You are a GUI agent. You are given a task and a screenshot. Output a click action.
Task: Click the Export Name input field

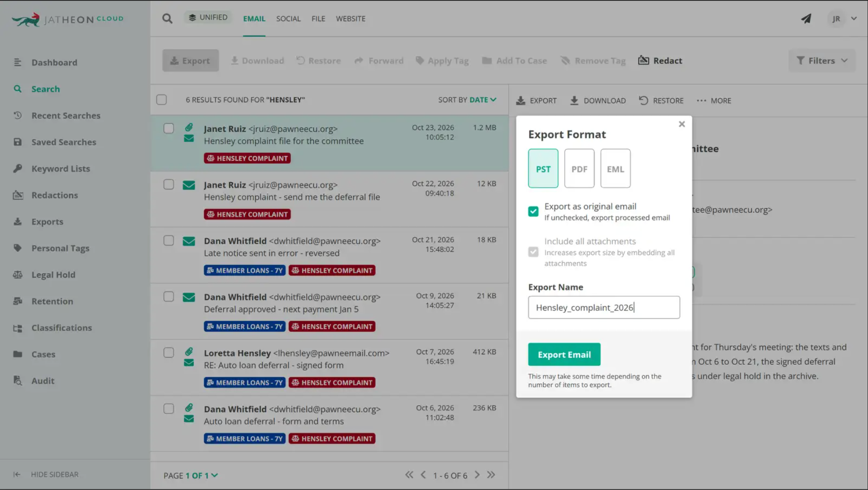tap(604, 307)
